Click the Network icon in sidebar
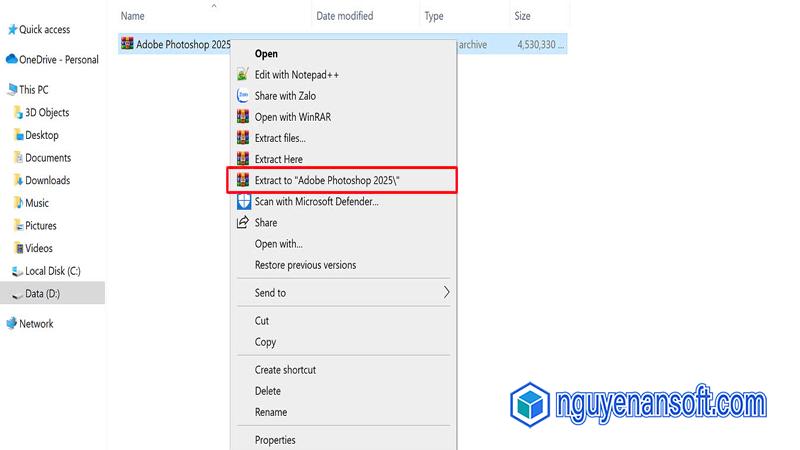The width and height of the screenshot is (800, 450). pyautogui.click(x=12, y=323)
